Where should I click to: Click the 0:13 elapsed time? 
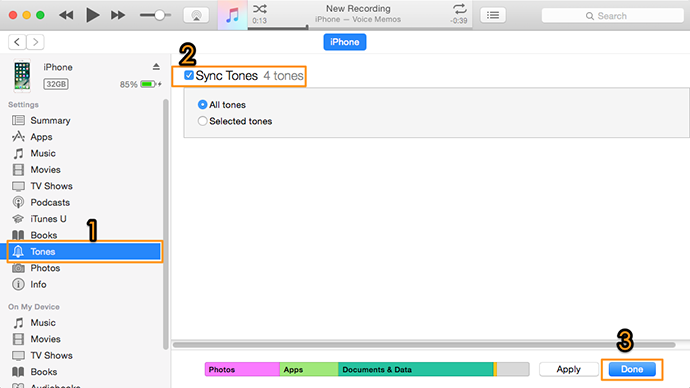coord(260,21)
